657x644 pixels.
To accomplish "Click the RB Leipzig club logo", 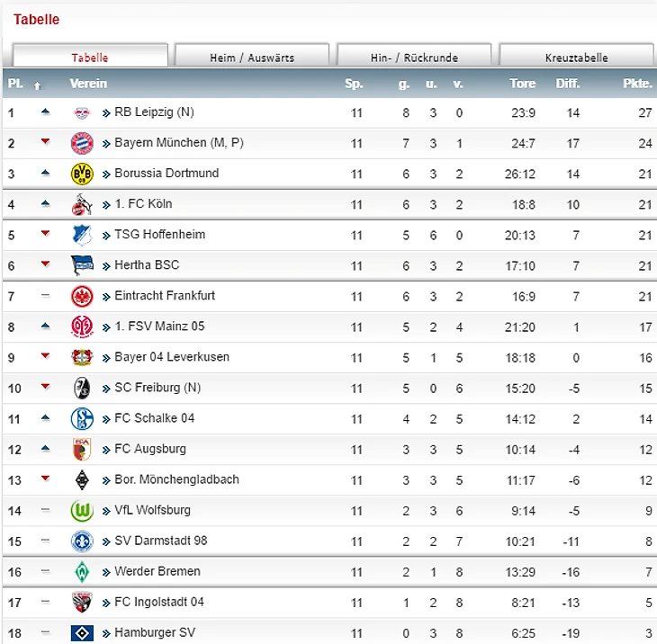I will (82, 112).
